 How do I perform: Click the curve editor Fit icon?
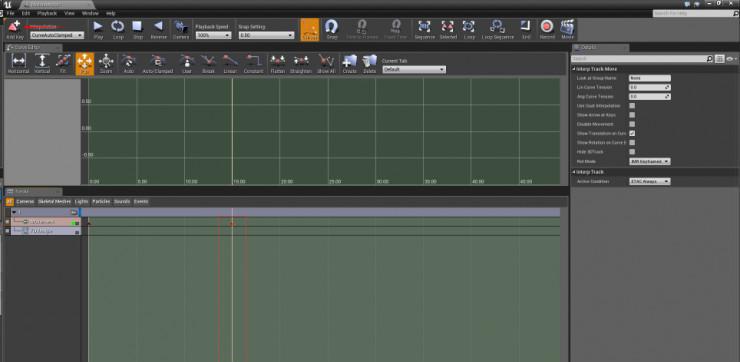tap(63, 61)
